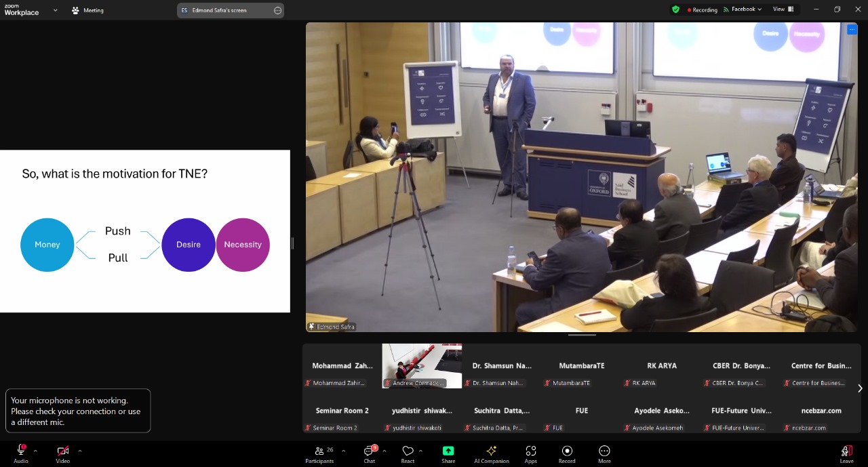Open the More options menu
Viewport: 868px width, 467px height.
pos(604,451)
